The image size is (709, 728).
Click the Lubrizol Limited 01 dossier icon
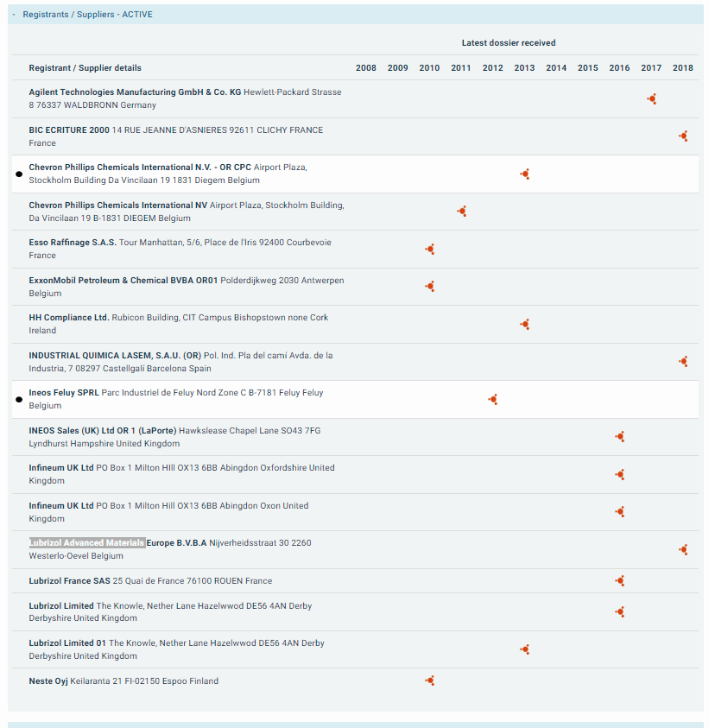(525, 649)
